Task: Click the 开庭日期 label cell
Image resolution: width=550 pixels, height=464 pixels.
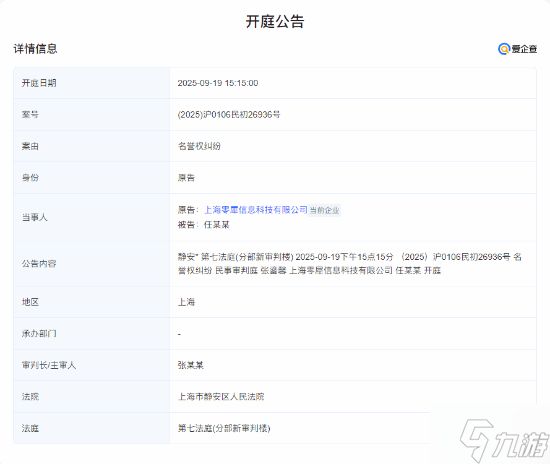Action: coord(92,83)
